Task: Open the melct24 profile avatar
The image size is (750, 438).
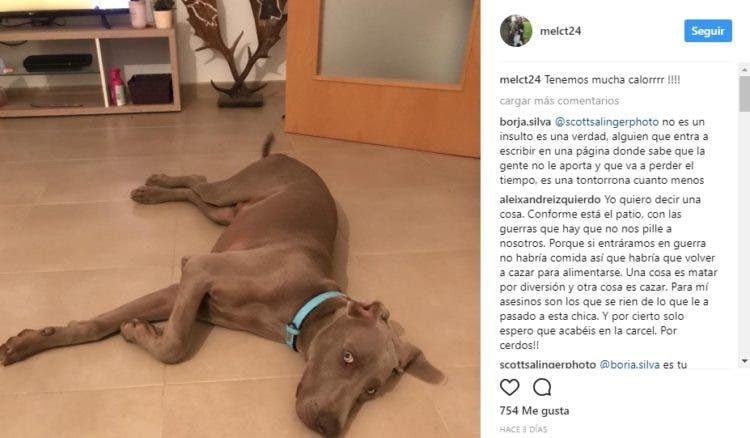Action: [516, 31]
